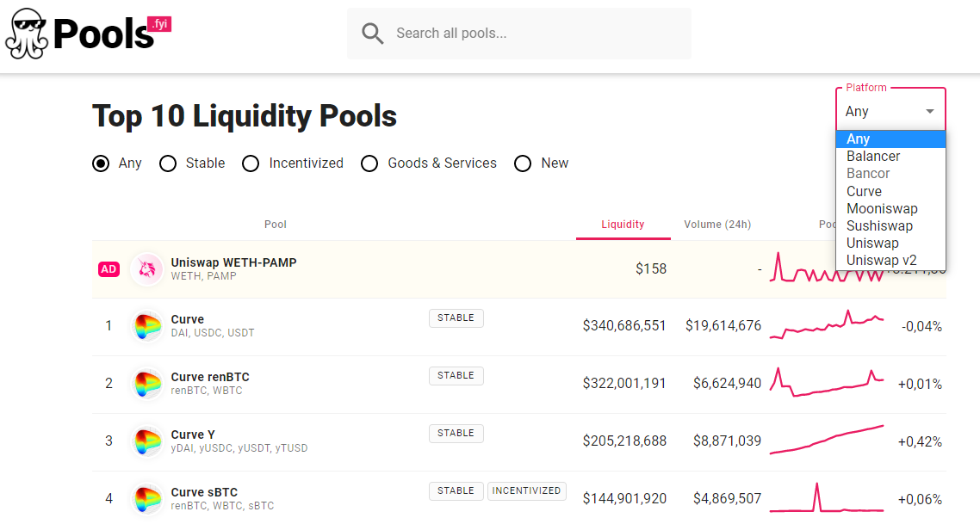980x524 pixels.
Task: Choose Uniswap in the Platform list
Action: tap(890, 243)
